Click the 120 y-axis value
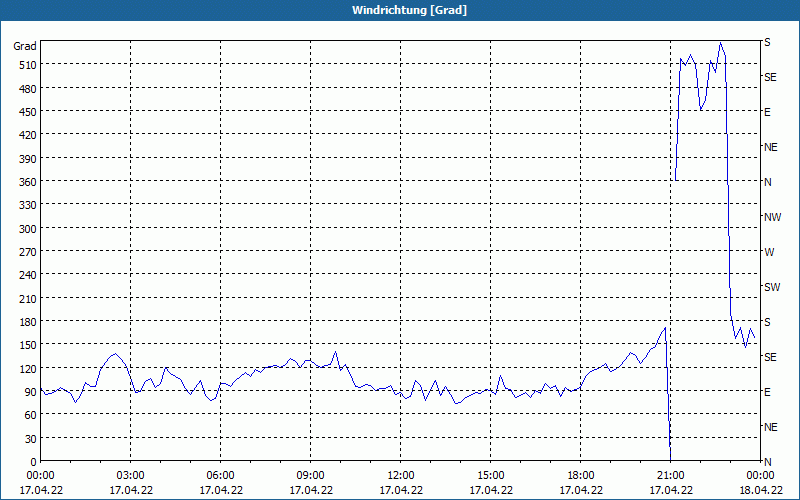This screenshot has width=800, height=500. pos(28,368)
